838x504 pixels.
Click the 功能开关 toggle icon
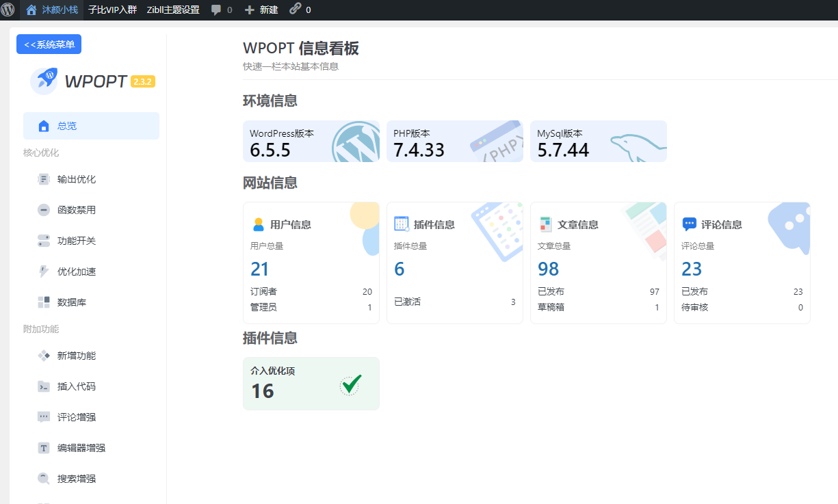click(44, 241)
